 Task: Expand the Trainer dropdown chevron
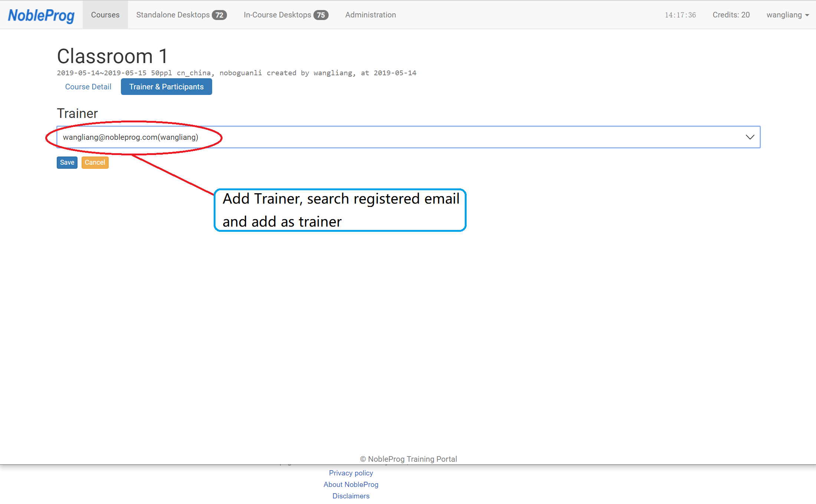(750, 137)
